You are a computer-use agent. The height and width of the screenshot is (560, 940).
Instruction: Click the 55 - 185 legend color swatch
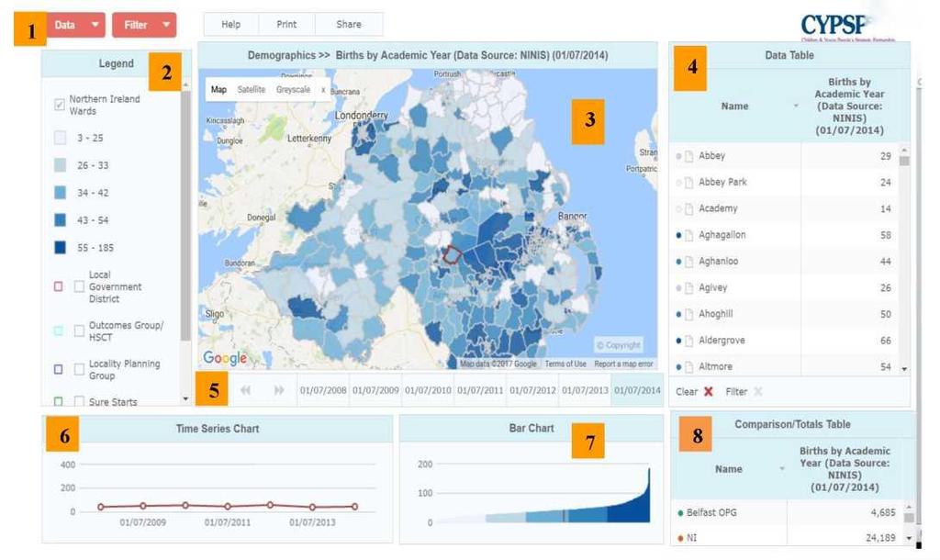point(60,247)
